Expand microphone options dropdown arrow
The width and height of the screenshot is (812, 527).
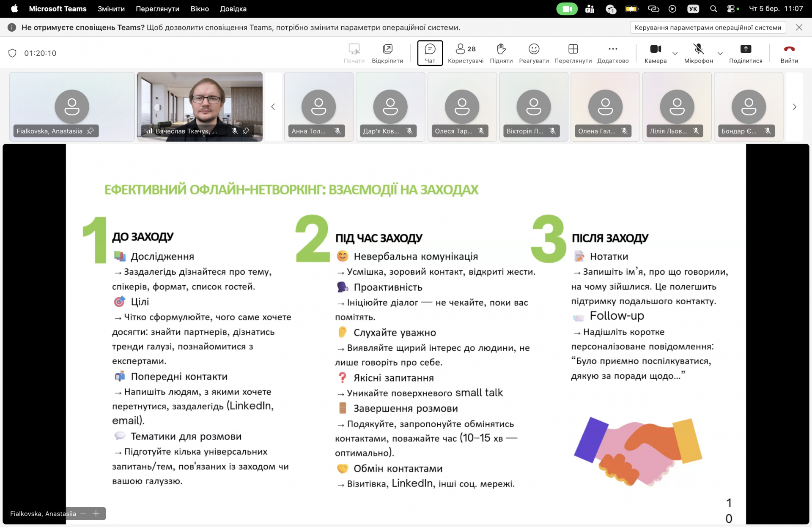720,54
